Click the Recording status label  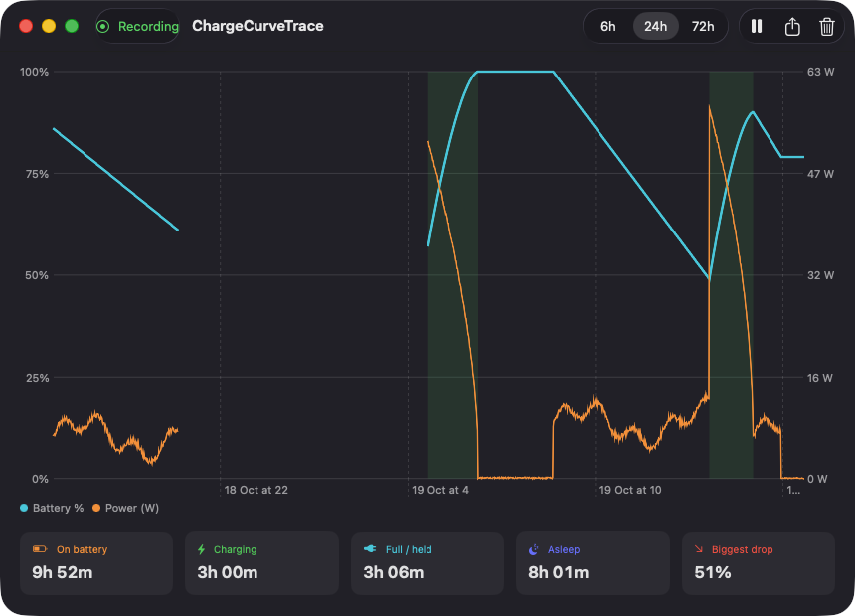click(148, 26)
